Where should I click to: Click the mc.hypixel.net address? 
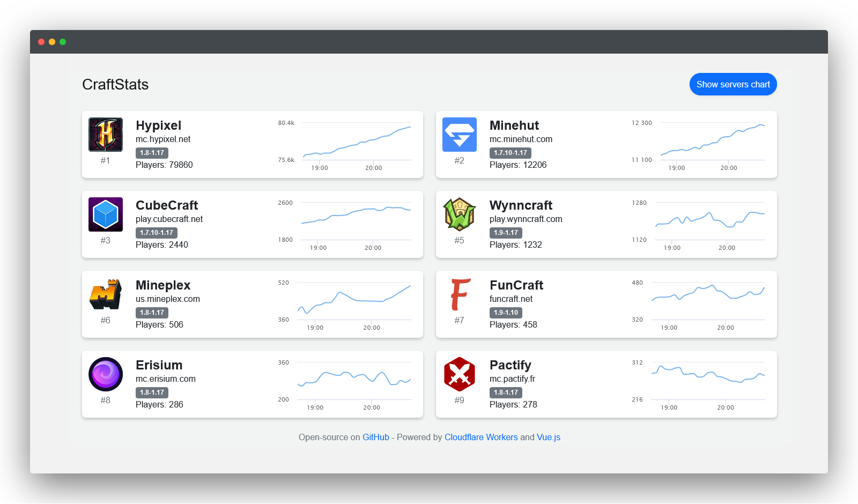163,139
